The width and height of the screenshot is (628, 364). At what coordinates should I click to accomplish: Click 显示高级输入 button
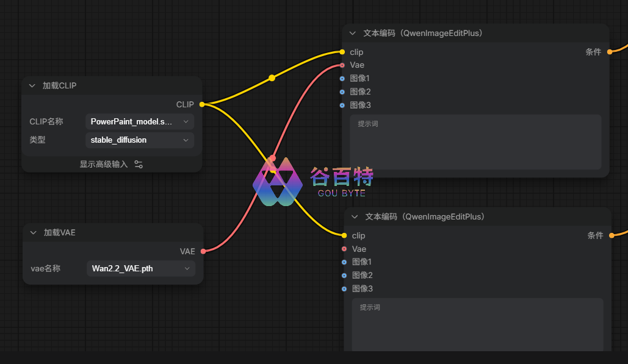[x=111, y=164]
